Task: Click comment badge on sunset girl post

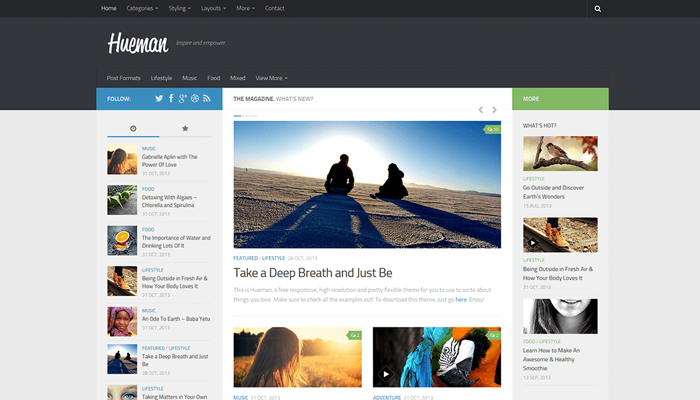Action: [354, 335]
